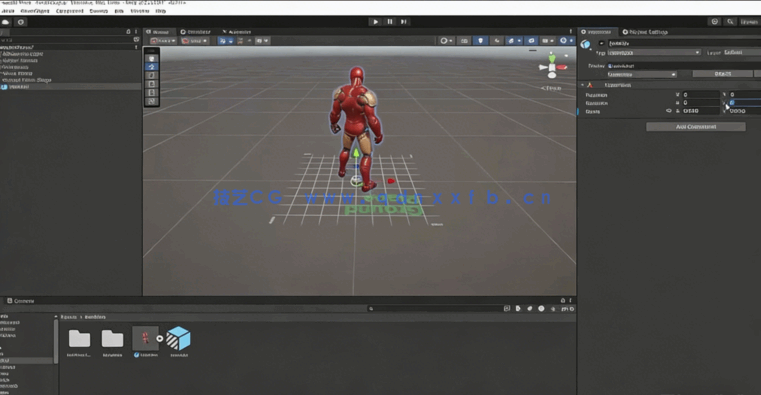Image resolution: width=761 pixels, height=395 pixels.
Task: Toggle the Project panel lock icon
Action: [x=562, y=300]
